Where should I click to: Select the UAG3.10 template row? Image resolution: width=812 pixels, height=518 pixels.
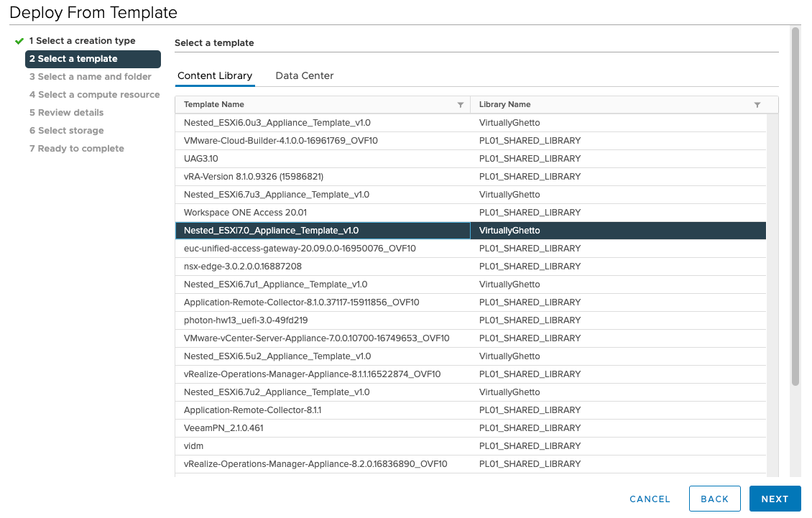(x=201, y=159)
